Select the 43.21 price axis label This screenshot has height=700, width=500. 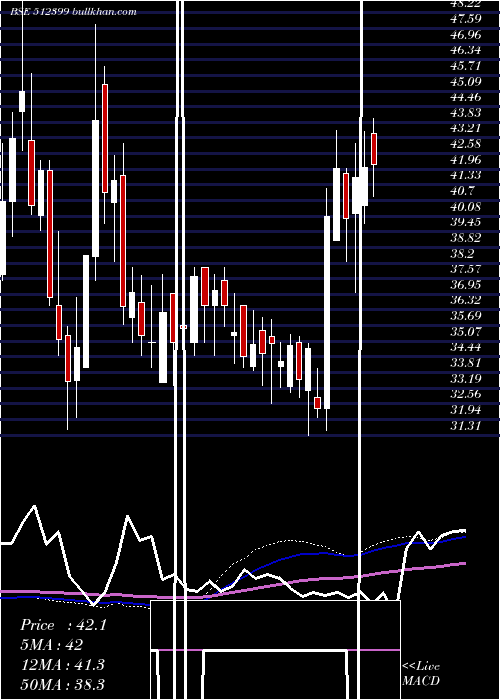pos(466,129)
